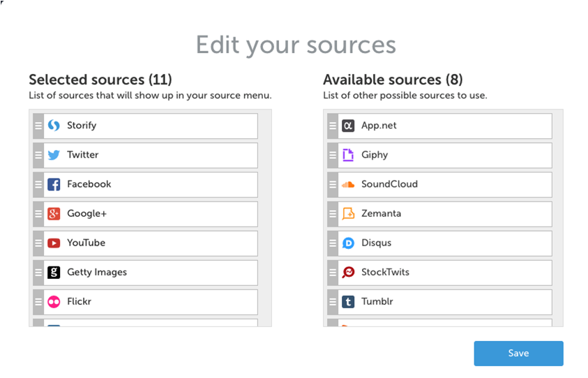Select the Tumblr source row label
Image resolution: width=588 pixels, height=378 pixels.
[x=377, y=302]
